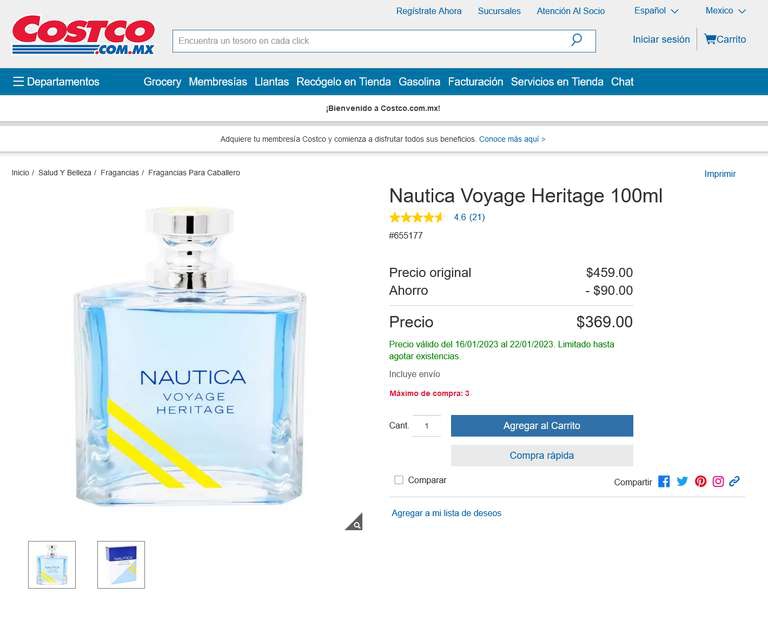This screenshot has height=620, width=768.
Task: Share product on Twitter
Action: point(682,481)
